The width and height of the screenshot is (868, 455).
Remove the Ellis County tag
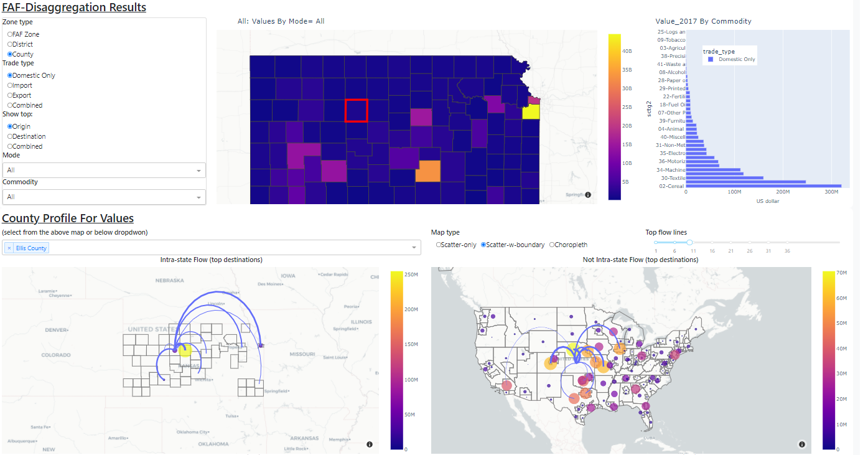click(x=9, y=248)
